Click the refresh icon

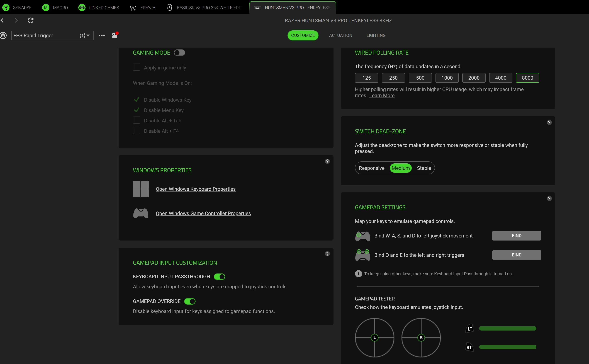(31, 20)
